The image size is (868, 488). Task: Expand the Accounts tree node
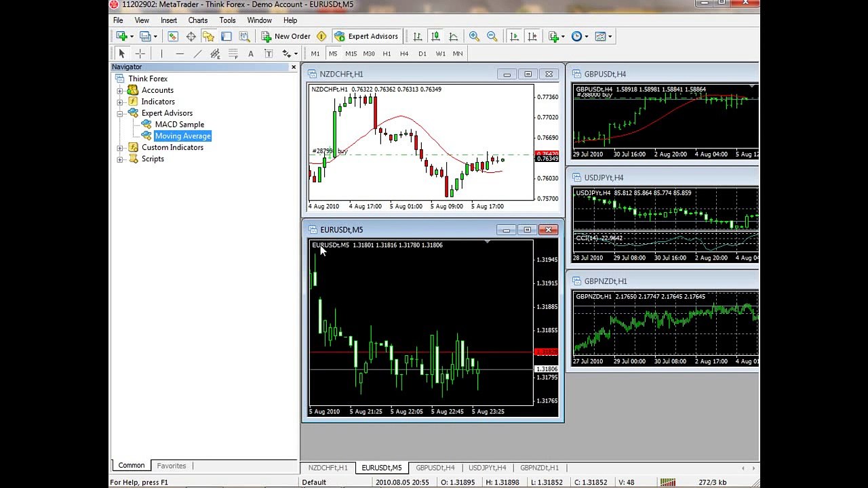click(120, 90)
